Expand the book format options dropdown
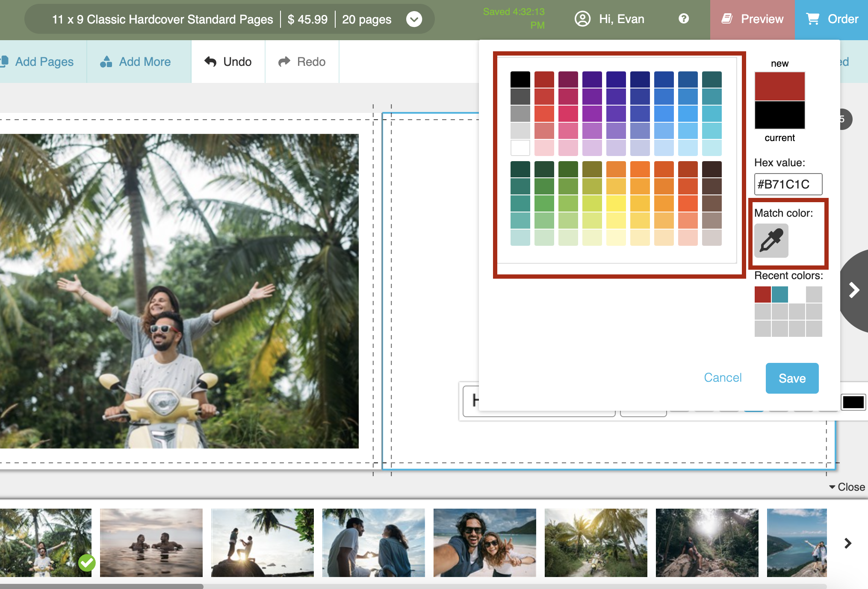 (x=414, y=19)
